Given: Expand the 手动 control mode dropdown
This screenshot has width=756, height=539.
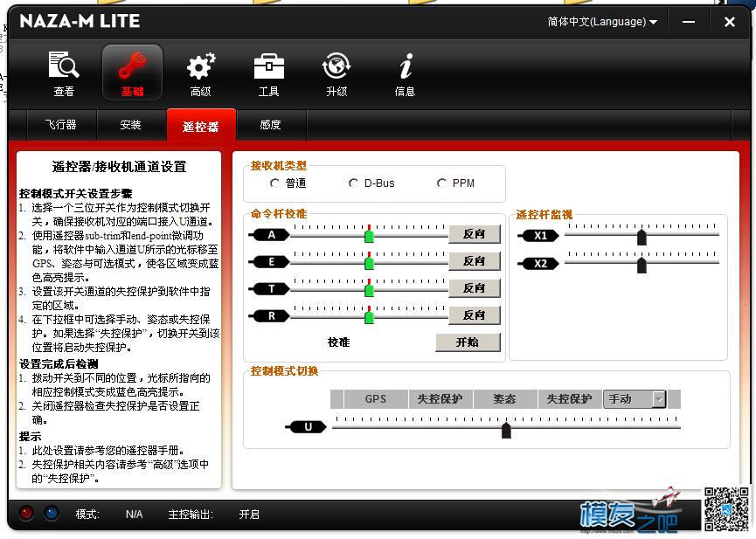Looking at the screenshot, I should coord(659,399).
